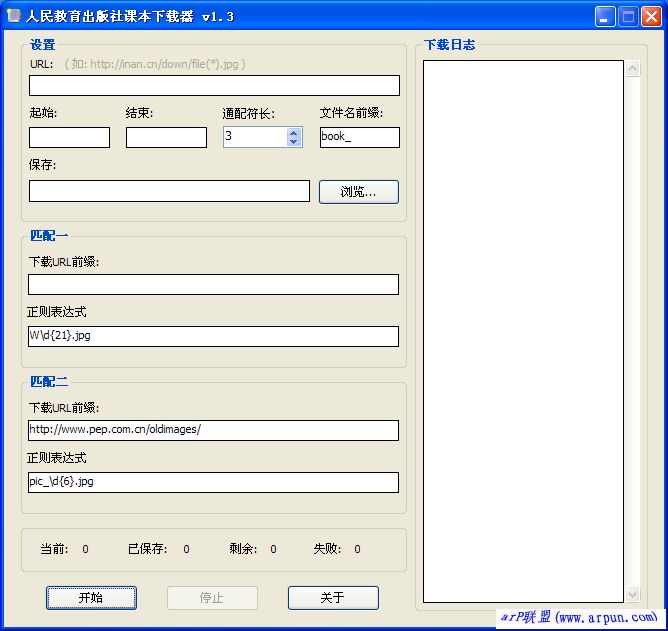This screenshot has height=631, width=668.
Task: Click the 文件名前缀: label
Action: (351, 113)
